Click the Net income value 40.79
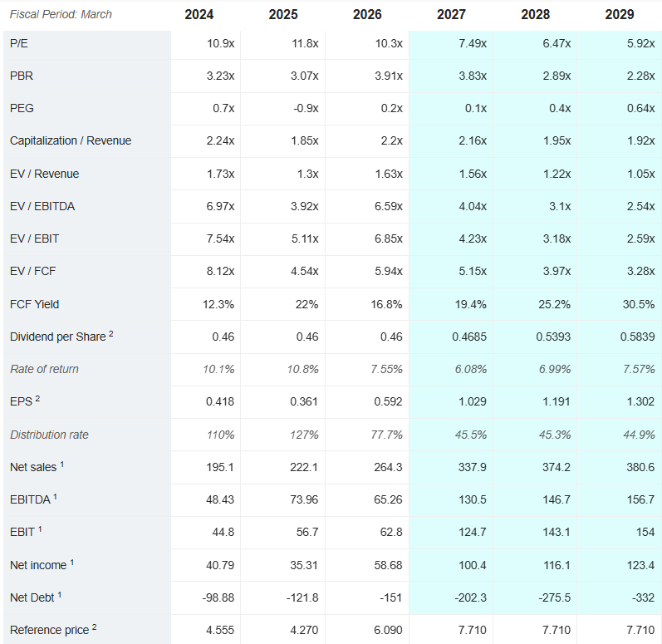The width and height of the screenshot is (662, 644). [x=220, y=565]
